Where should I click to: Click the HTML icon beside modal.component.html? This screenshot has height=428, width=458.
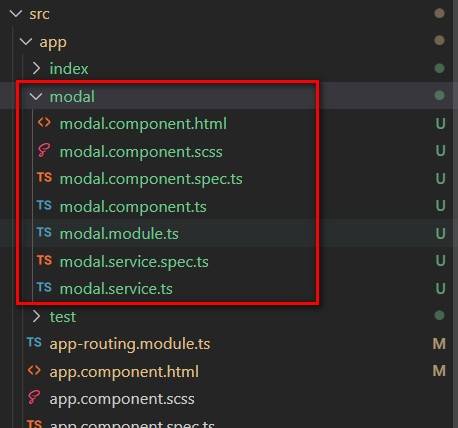tap(44, 122)
